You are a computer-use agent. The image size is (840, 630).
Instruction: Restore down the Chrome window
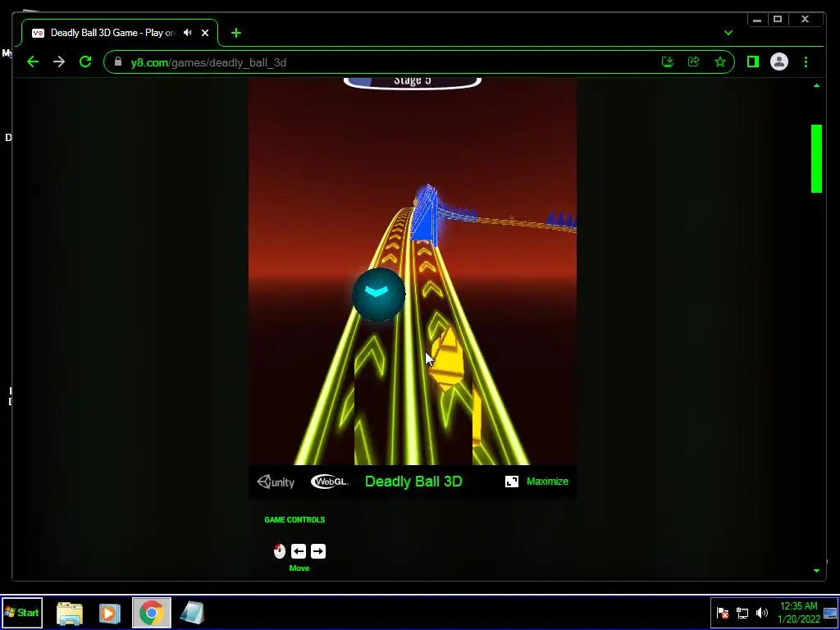[778, 20]
